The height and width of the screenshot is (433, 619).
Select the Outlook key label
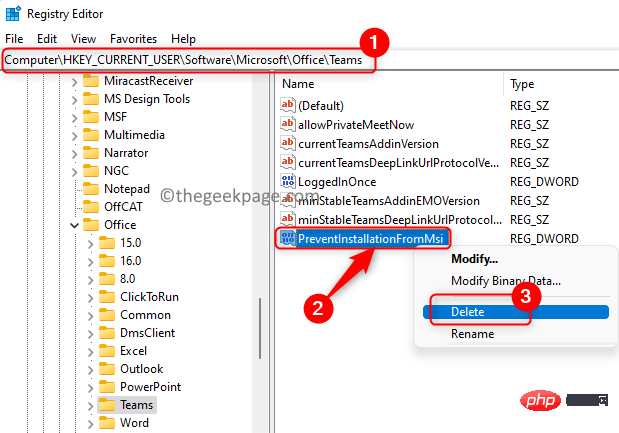[141, 369]
